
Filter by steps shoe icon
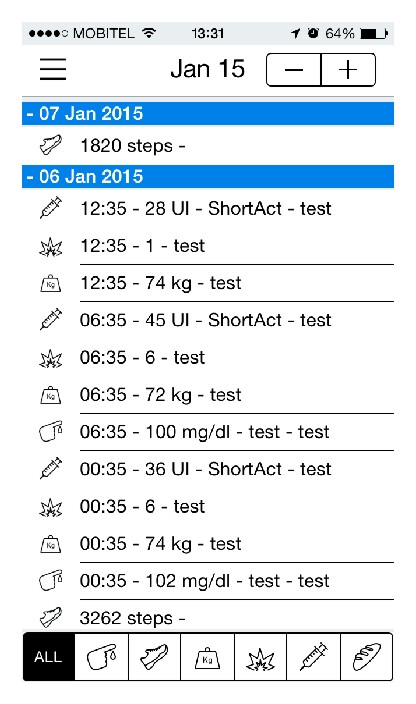pos(154,657)
